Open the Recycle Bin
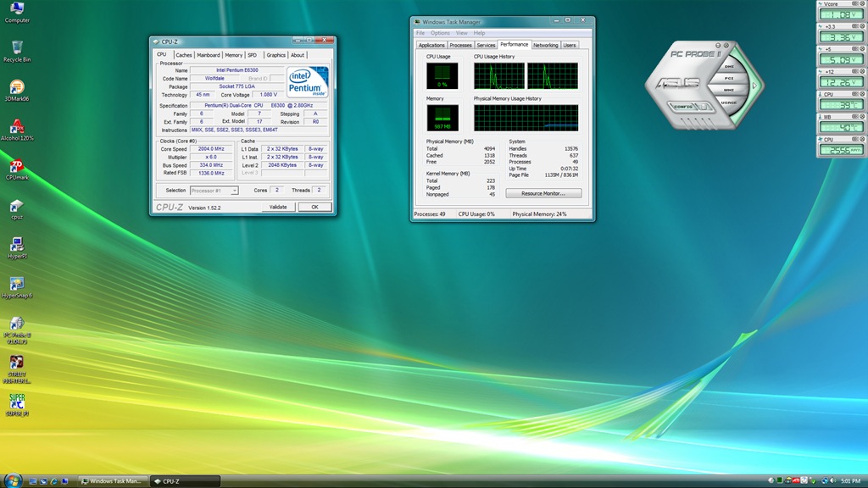 tap(16, 49)
